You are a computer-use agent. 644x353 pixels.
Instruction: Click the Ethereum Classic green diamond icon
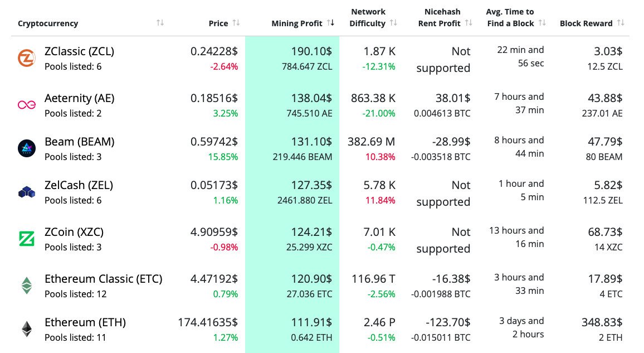[x=26, y=286]
